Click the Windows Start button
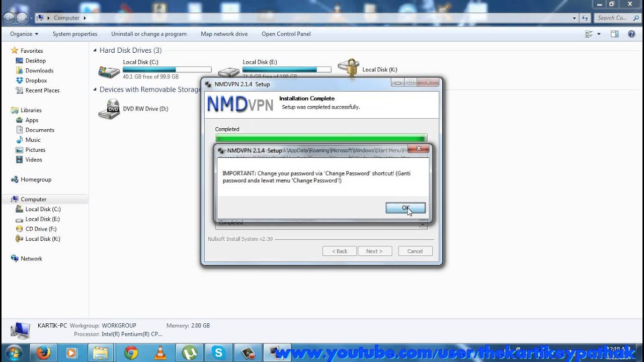Screen dimensions: 644x362 click(14, 353)
